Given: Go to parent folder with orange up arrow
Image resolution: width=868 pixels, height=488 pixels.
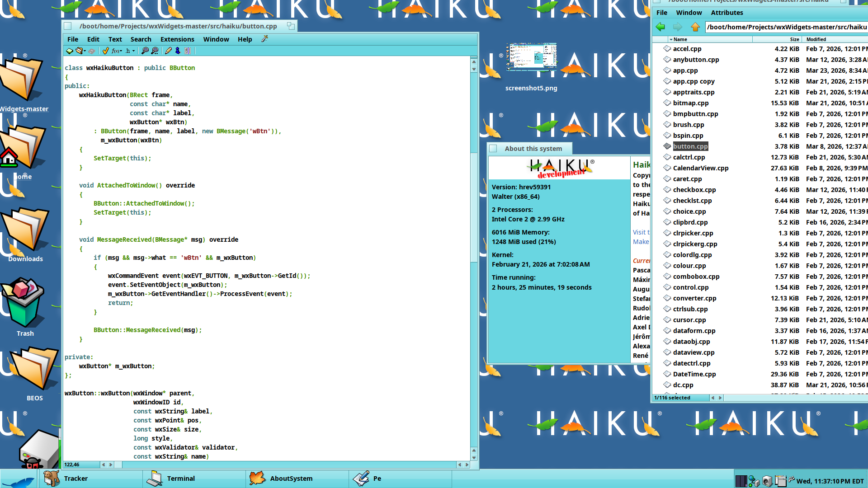Looking at the screenshot, I should (x=695, y=27).
